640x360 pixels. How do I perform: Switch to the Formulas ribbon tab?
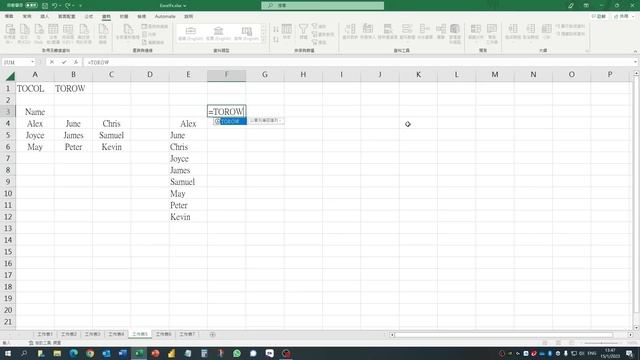(89, 16)
